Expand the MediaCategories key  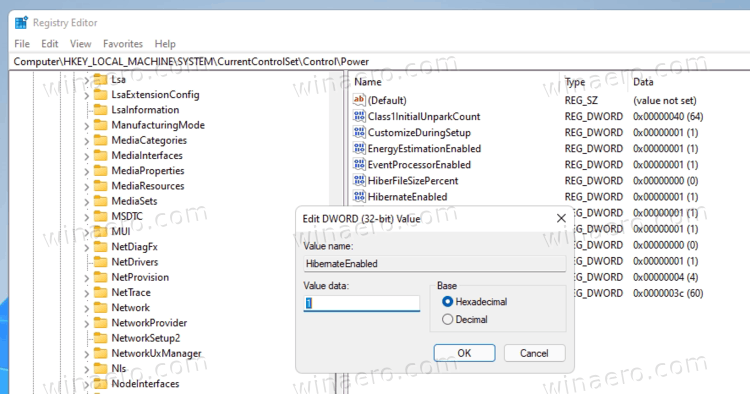coord(87,142)
